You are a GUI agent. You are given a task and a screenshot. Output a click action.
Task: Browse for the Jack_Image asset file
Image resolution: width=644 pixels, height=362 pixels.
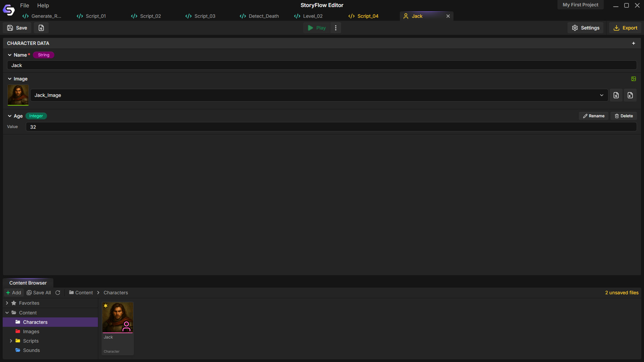coord(616,95)
